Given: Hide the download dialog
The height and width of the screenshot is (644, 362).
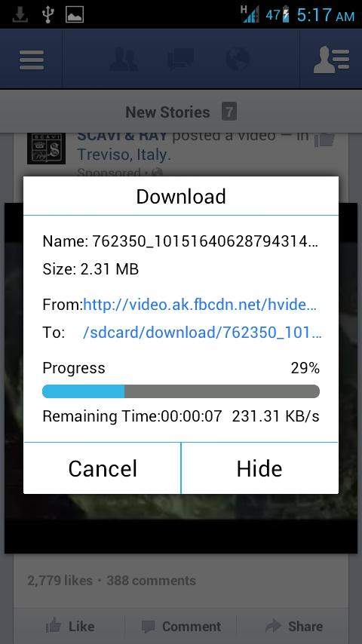Looking at the screenshot, I should 259,468.
